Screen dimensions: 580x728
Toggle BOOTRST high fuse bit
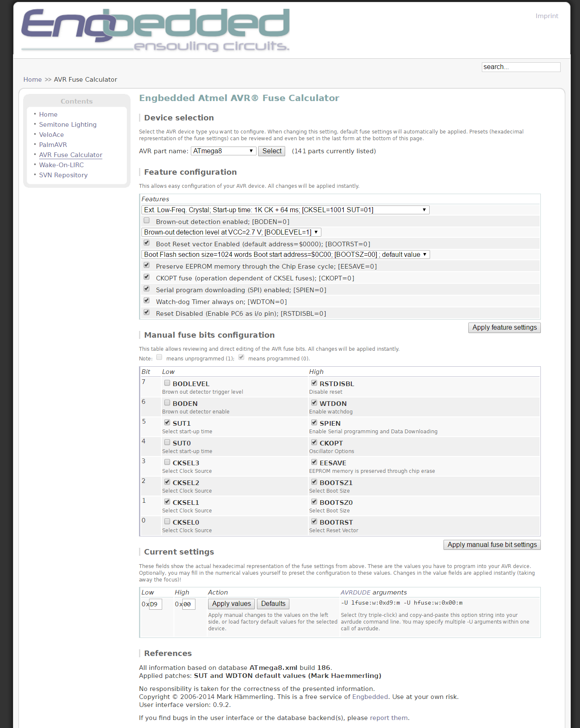point(314,522)
